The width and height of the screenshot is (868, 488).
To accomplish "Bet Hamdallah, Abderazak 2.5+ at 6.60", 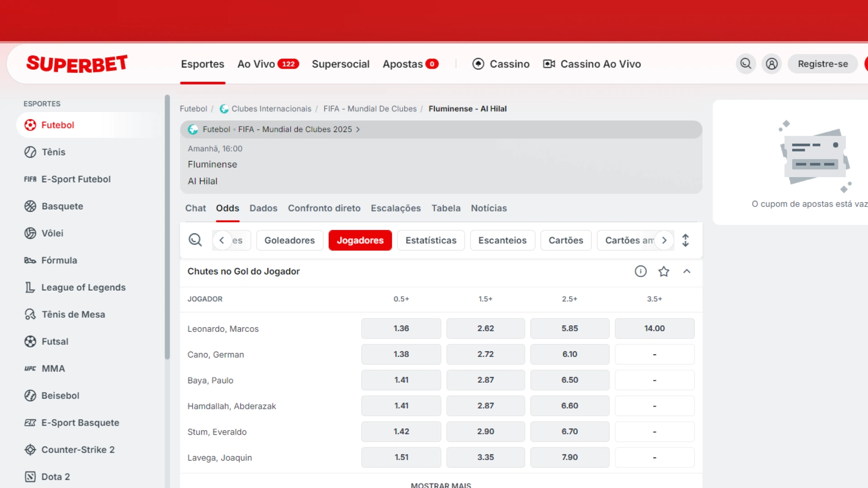I will [x=570, y=406].
